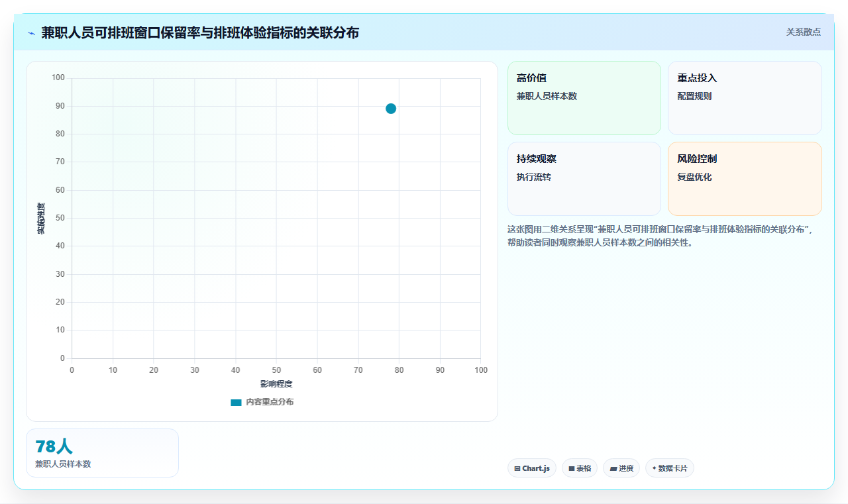The image size is (848, 504).
Task: Click the description paragraph starting 这张图用二维关系
Action: tap(664, 236)
